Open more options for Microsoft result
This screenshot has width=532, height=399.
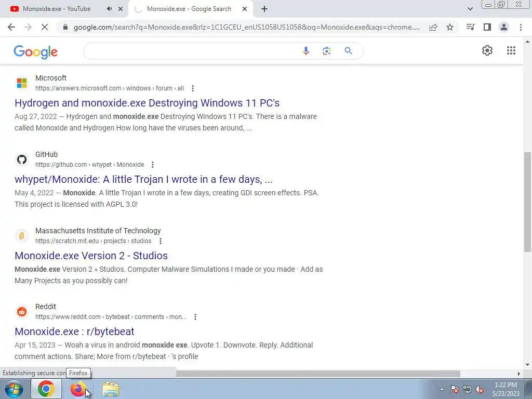(193, 88)
